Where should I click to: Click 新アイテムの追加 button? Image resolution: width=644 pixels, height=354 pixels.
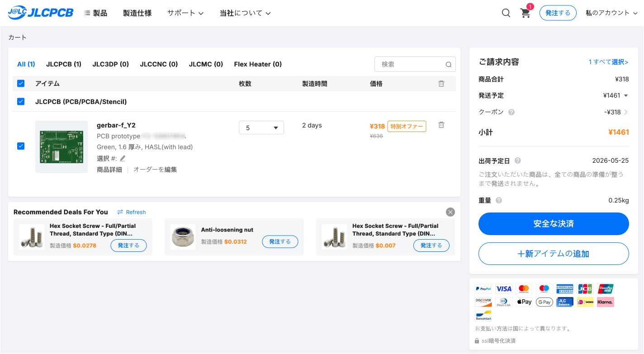coord(554,254)
